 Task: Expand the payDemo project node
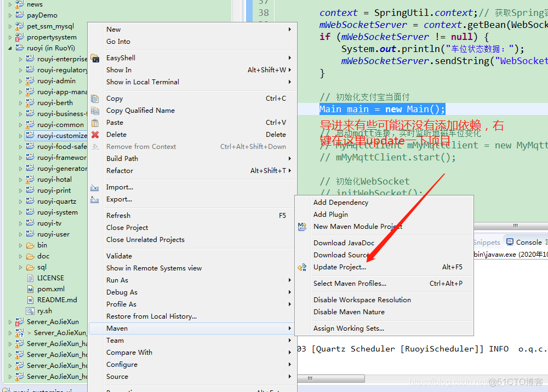coord(10,15)
